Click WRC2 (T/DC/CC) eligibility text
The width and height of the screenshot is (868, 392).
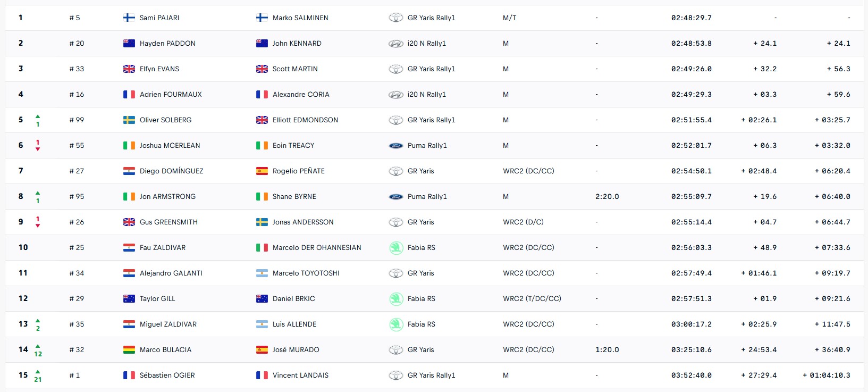[x=532, y=299]
